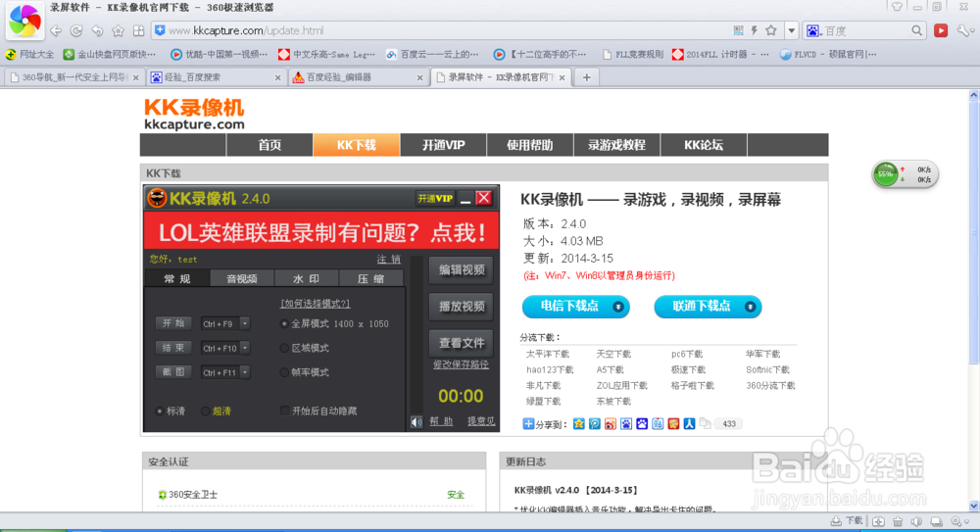Select 全屏模式 radio button

point(284,324)
